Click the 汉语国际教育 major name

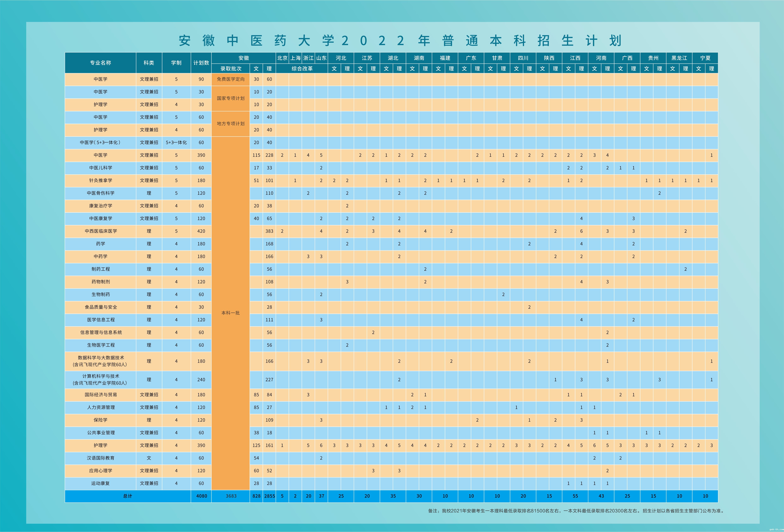(101, 458)
